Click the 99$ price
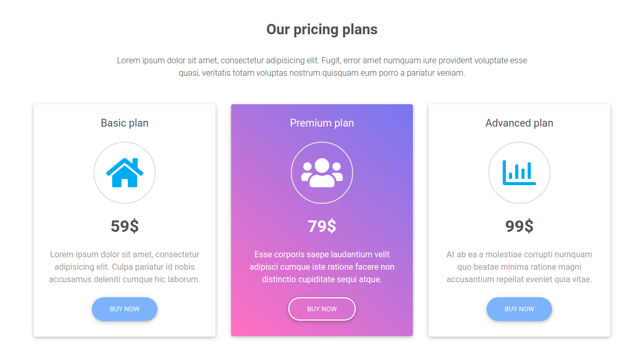The height and width of the screenshot is (360, 644). tap(519, 226)
